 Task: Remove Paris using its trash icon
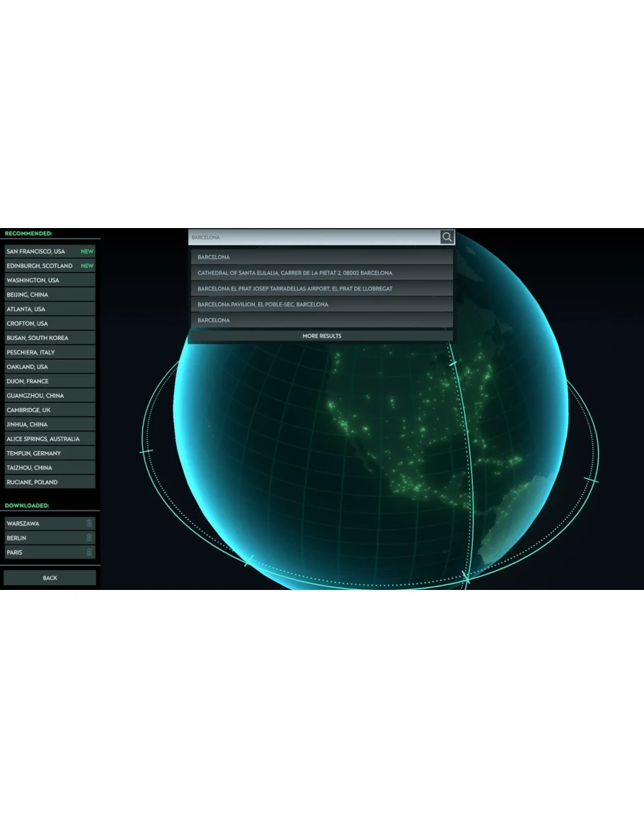(x=89, y=552)
